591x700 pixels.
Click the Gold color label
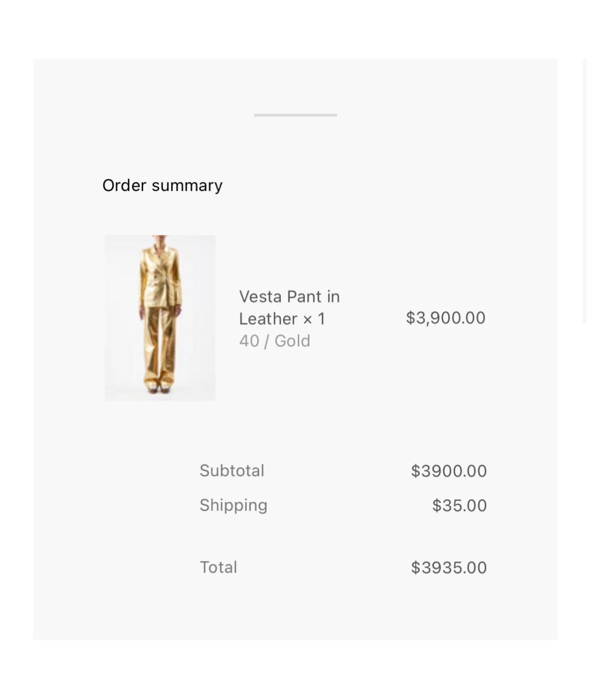tap(292, 341)
